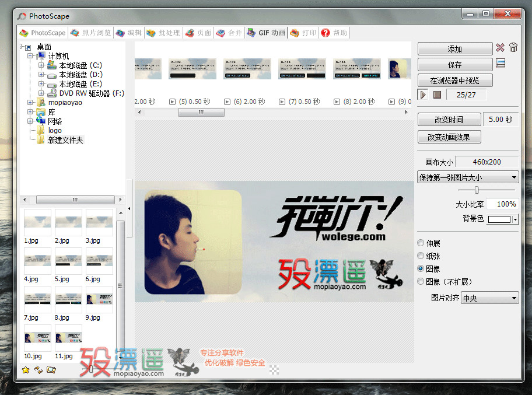Click the photo stack icon beside refresh
This screenshot has width=532, height=395.
[x=51, y=370]
